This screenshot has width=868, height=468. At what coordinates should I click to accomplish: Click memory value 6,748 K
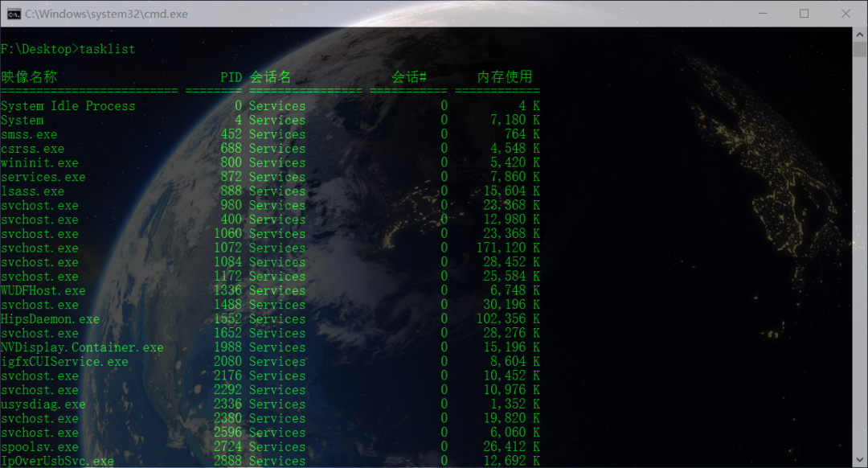tap(515, 291)
